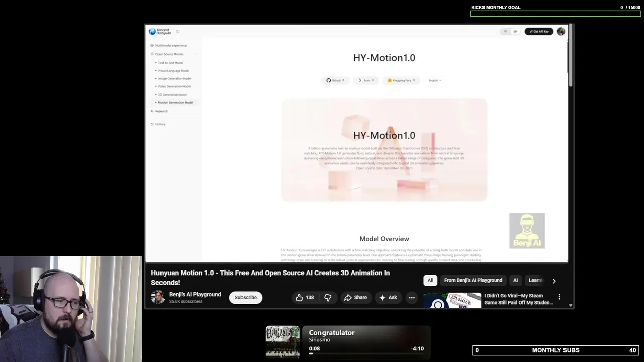Select the All filter chip

(430, 280)
